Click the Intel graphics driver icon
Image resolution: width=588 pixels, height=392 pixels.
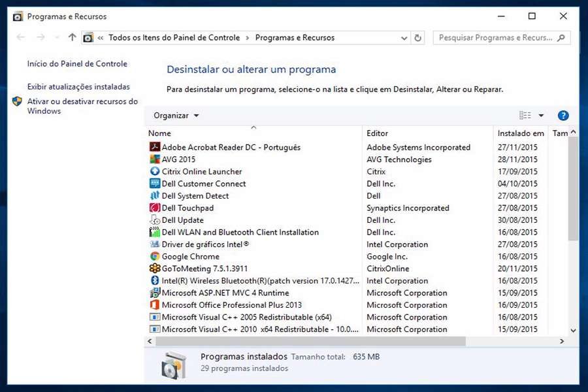click(155, 244)
